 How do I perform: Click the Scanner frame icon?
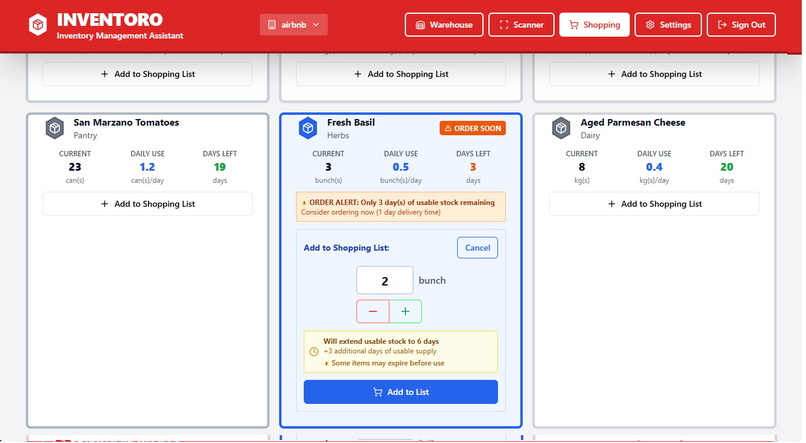click(504, 25)
